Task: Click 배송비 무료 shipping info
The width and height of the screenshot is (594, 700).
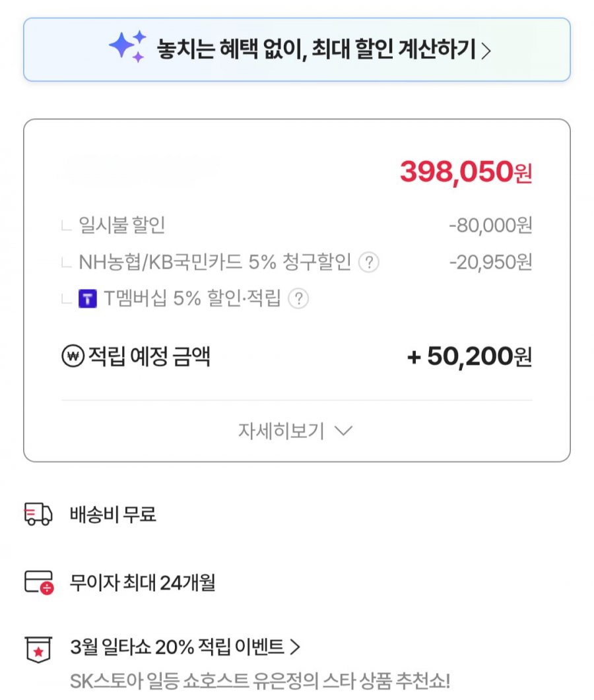Action: pos(113,515)
